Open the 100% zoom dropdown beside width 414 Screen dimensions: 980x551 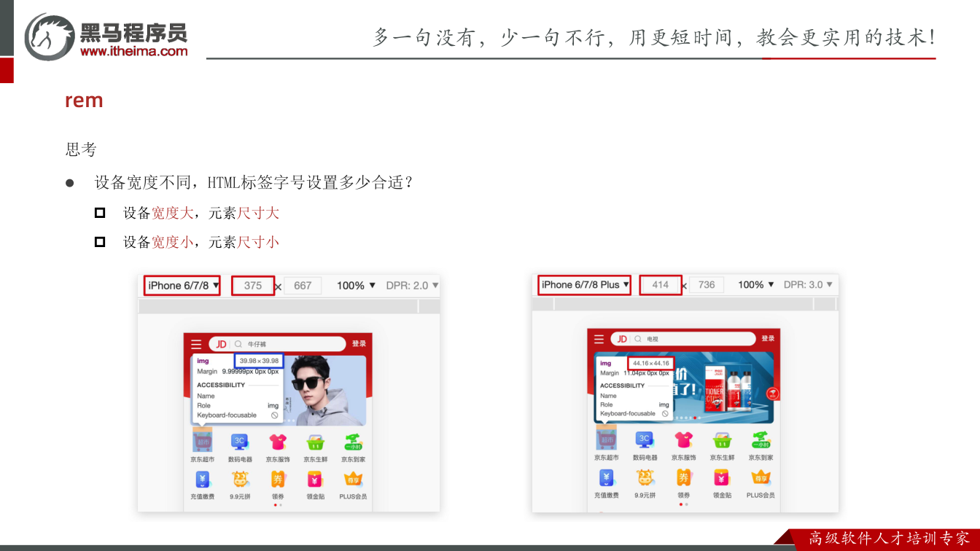[756, 285]
